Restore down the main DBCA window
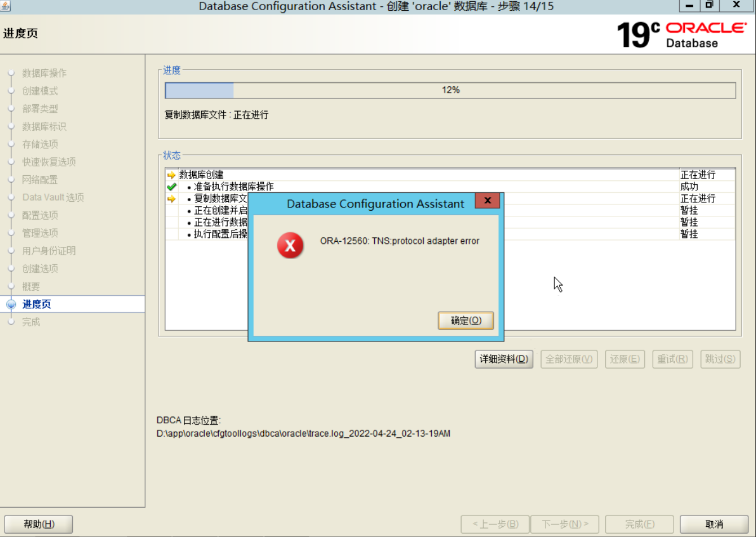 (709, 5)
